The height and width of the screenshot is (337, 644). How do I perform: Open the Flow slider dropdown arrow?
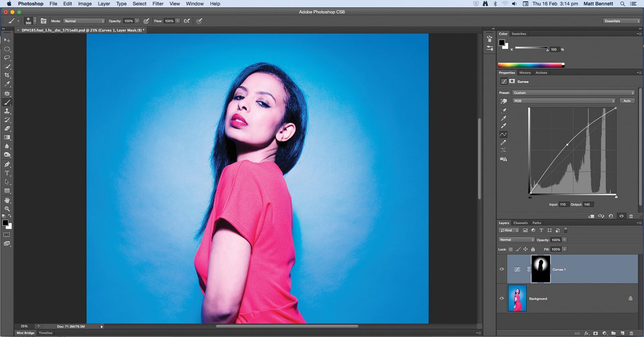178,21
